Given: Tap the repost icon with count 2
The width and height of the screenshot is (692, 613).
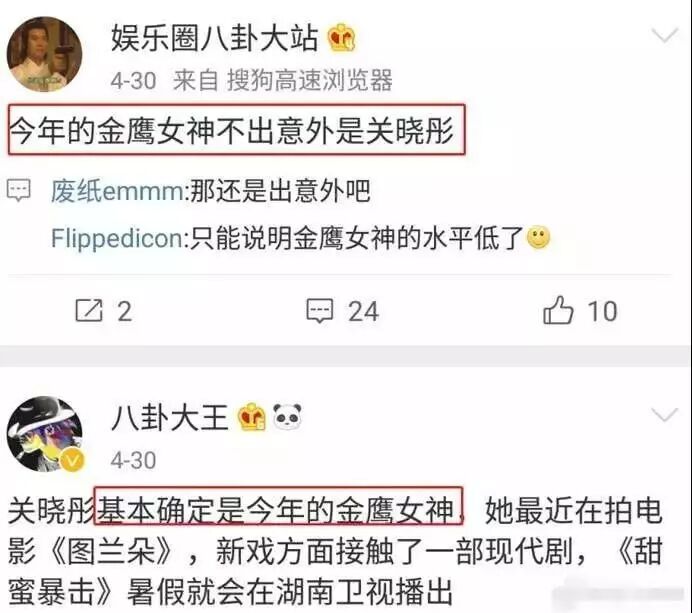Looking at the screenshot, I should (89, 310).
